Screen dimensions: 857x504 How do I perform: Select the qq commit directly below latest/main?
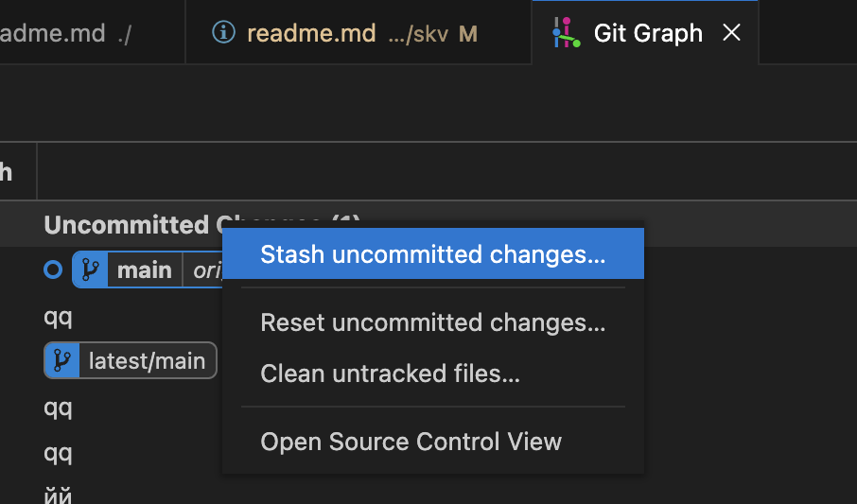[x=58, y=408]
